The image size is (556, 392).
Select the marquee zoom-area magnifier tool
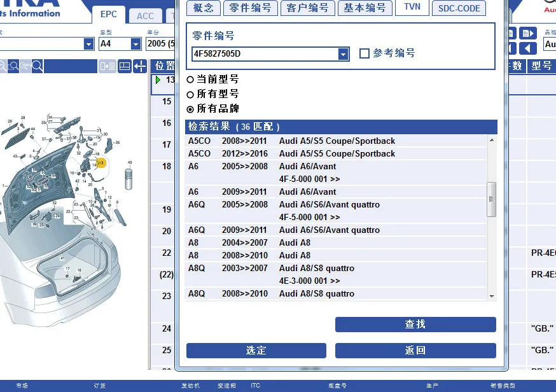point(13,66)
